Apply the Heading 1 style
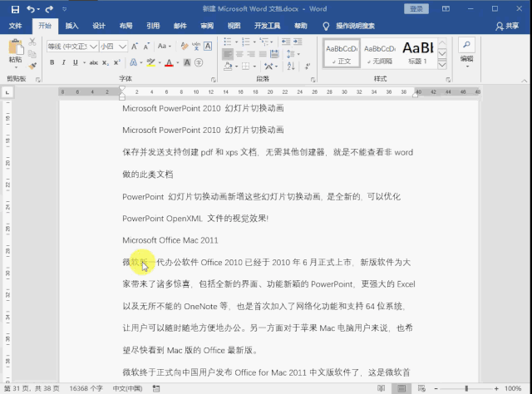Screen dimensions: 532x394 (417, 54)
